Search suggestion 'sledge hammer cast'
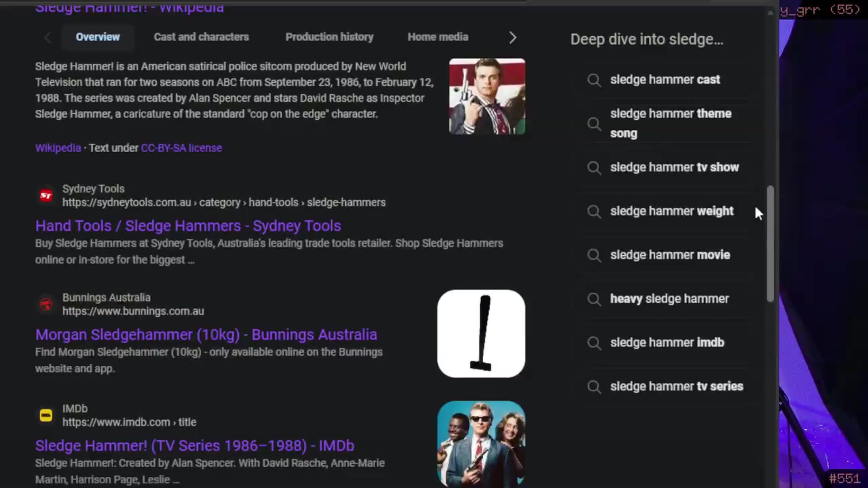 click(665, 80)
